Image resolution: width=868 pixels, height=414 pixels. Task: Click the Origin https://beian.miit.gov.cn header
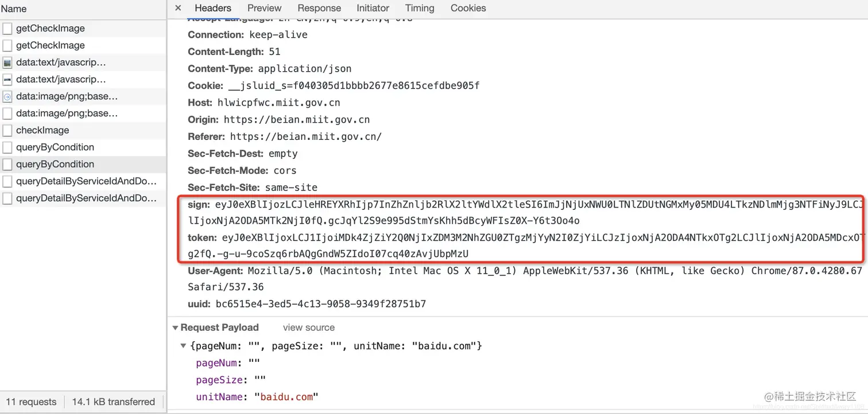[x=278, y=120]
